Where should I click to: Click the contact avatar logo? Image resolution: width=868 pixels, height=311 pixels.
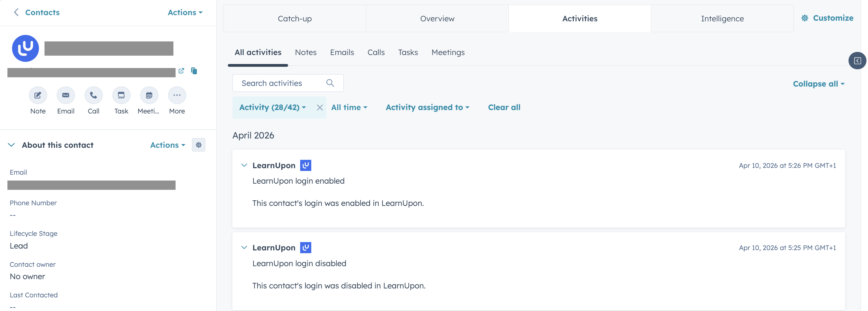tap(26, 49)
